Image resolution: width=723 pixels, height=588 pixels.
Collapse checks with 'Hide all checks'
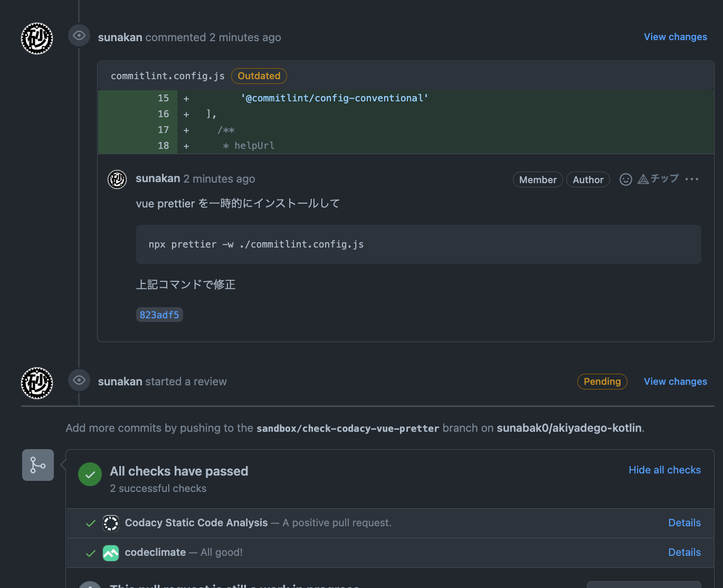click(664, 470)
